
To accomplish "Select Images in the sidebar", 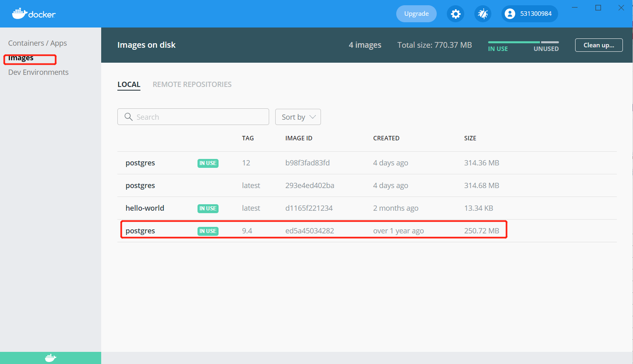I will click(21, 58).
